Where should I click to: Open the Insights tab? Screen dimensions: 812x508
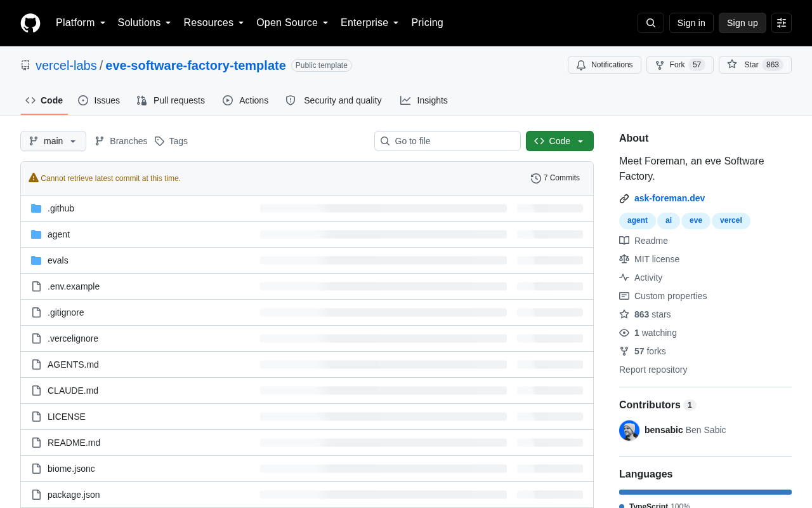pos(424,100)
